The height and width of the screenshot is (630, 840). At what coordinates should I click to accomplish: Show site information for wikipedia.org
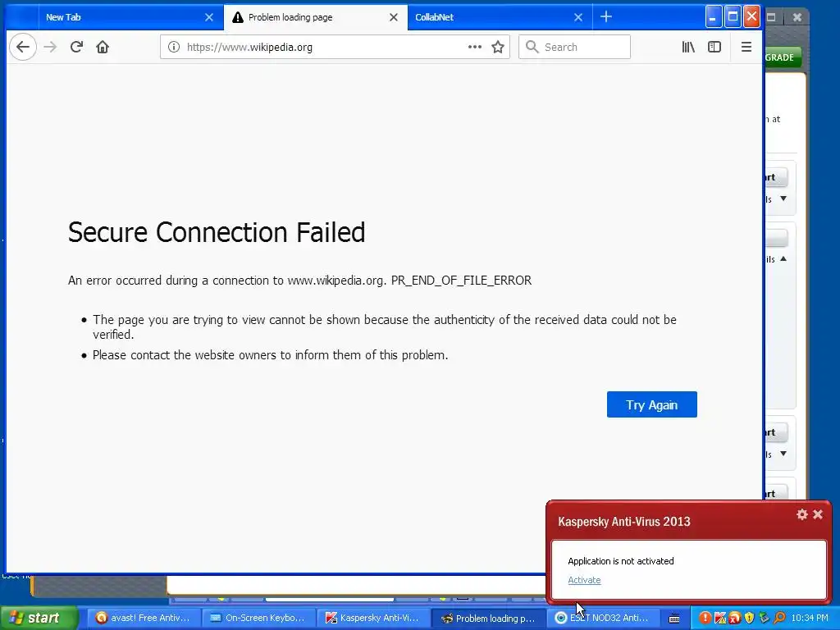pyautogui.click(x=174, y=47)
